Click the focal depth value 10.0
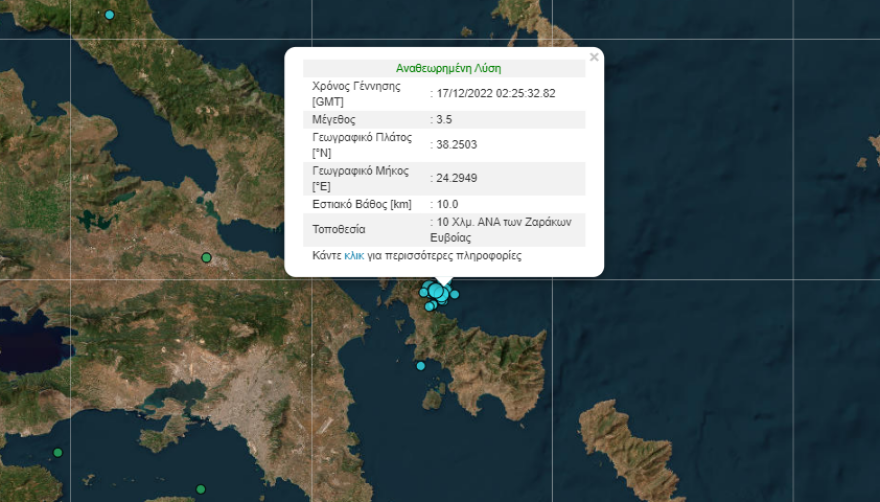 pos(447,204)
